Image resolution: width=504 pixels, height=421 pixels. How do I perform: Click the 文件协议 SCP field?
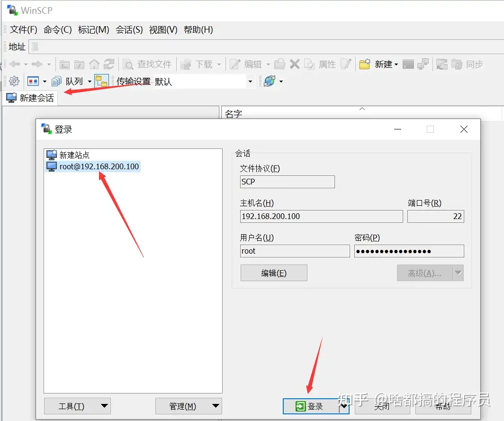288,182
